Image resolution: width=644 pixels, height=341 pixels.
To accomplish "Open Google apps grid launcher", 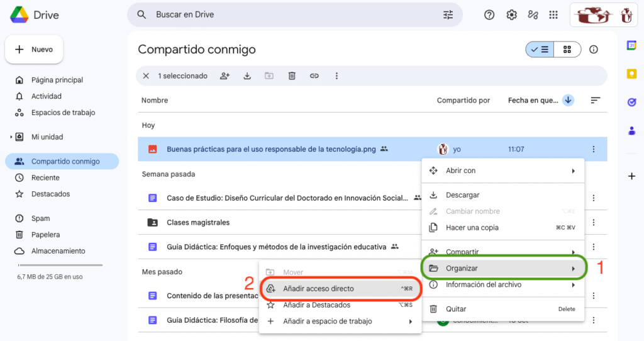I will [x=553, y=15].
